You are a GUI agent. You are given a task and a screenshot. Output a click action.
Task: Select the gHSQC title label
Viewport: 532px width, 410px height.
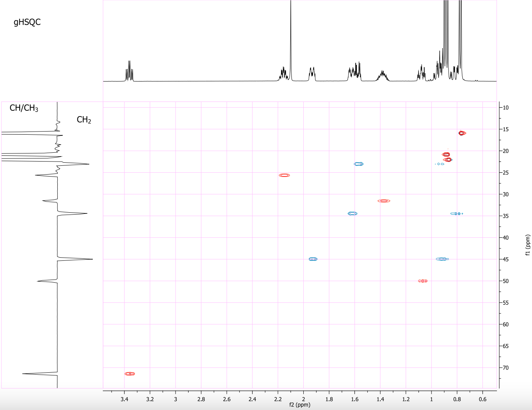[x=28, y=22]
